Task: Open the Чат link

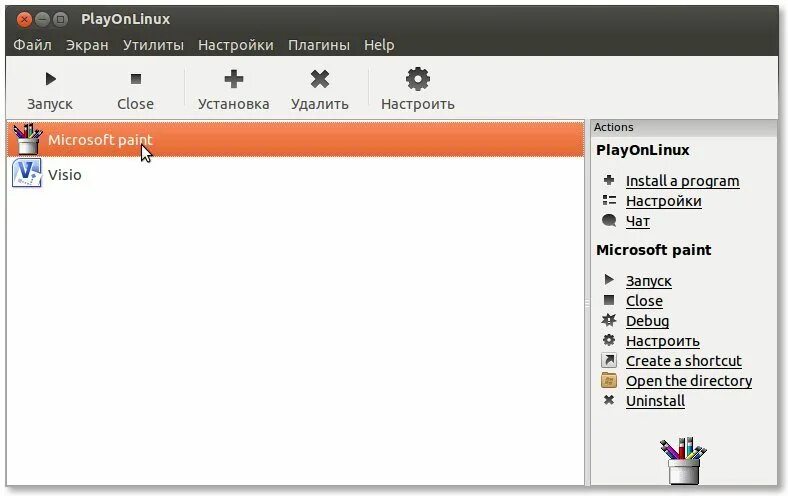Action: click(638, 221)
